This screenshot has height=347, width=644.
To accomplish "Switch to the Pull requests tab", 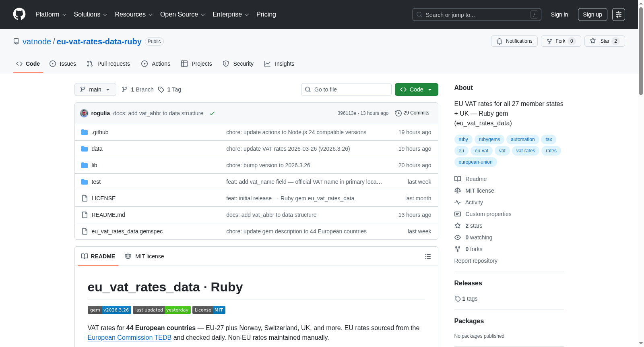I will [x=108, y=64].
